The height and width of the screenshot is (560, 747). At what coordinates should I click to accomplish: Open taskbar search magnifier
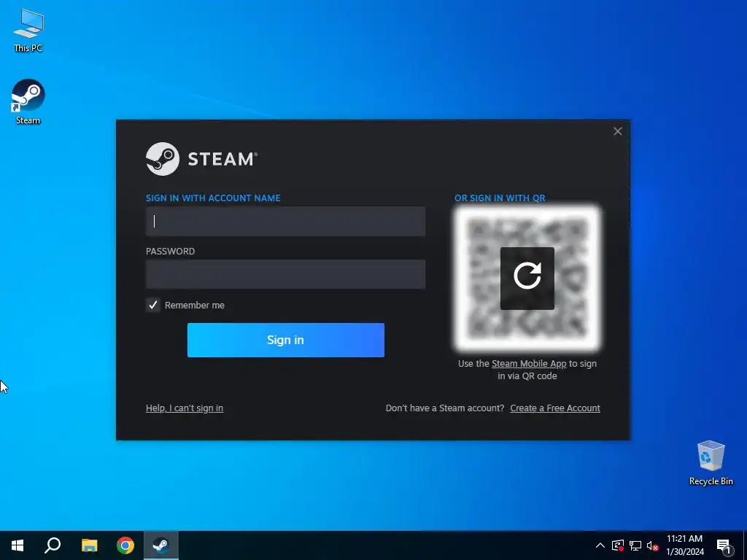point(53,545)
